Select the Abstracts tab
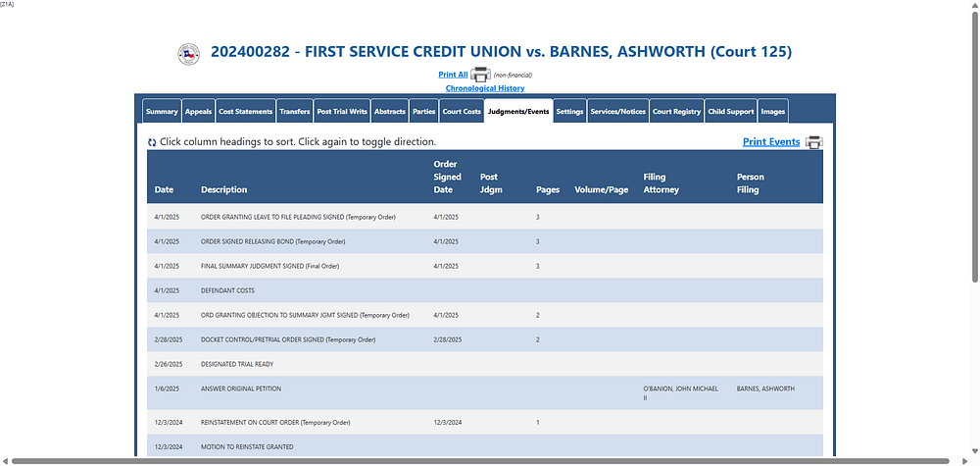 [389, 111]
